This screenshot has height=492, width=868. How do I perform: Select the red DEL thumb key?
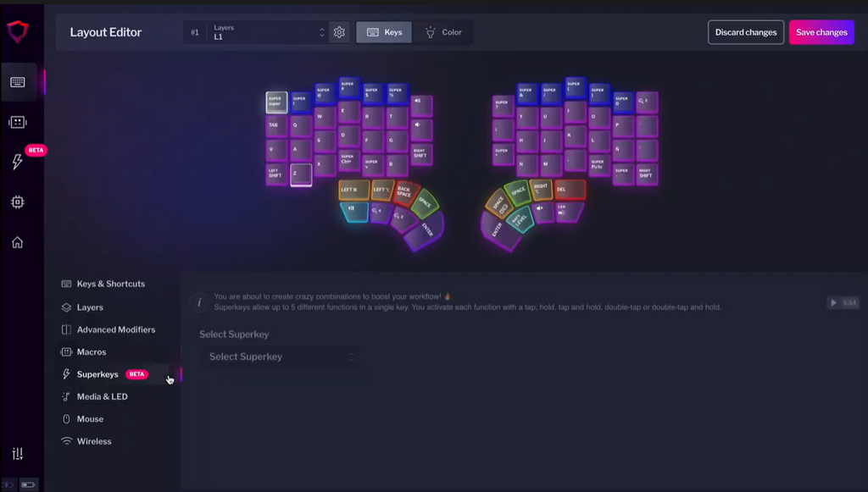tap(570, 190)
